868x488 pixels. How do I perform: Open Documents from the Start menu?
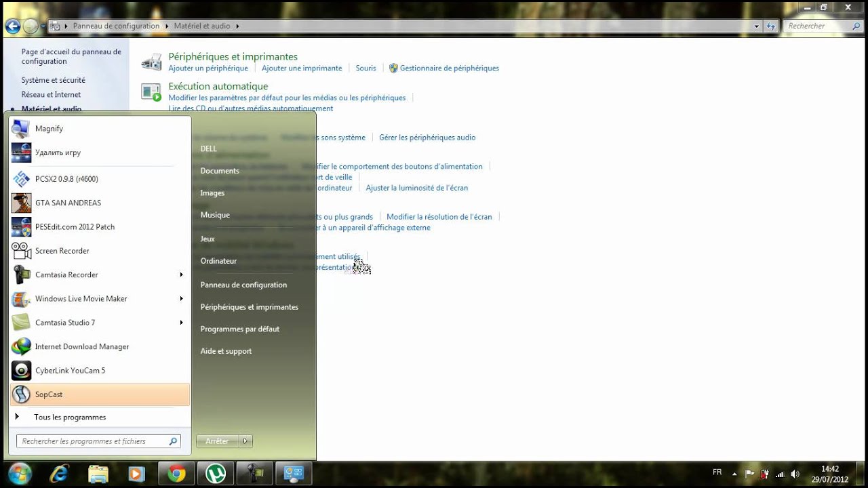220,171
